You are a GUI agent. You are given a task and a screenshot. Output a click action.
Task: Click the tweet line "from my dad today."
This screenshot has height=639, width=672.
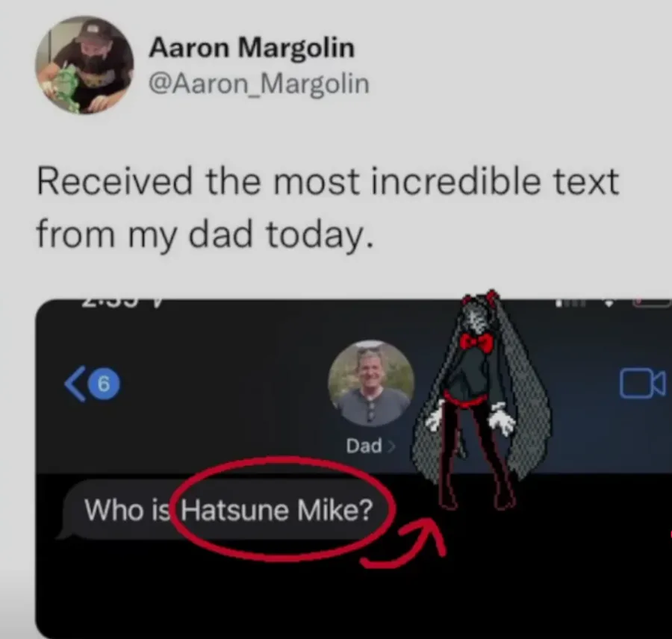click(205, 235)
